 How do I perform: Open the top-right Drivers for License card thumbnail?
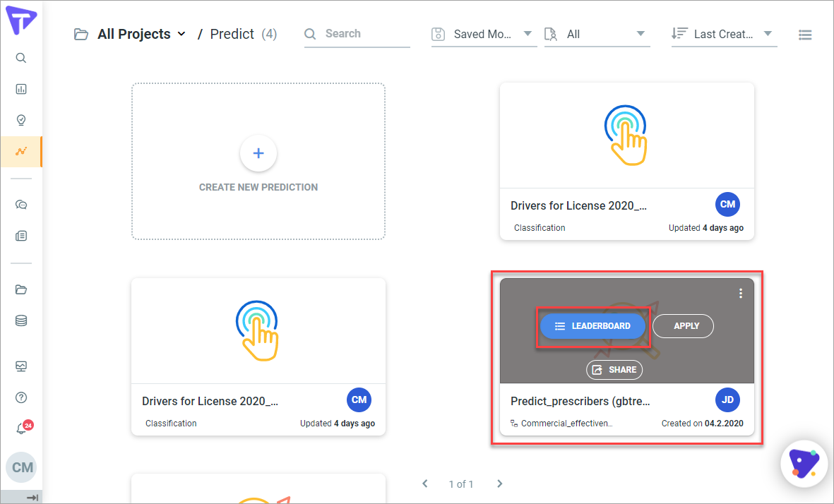click(627, 136)
